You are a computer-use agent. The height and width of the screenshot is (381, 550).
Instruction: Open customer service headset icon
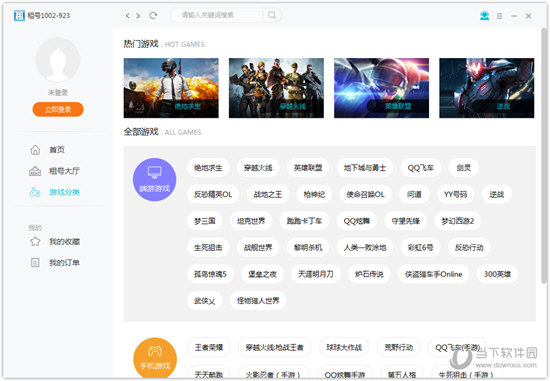[484, 15]
